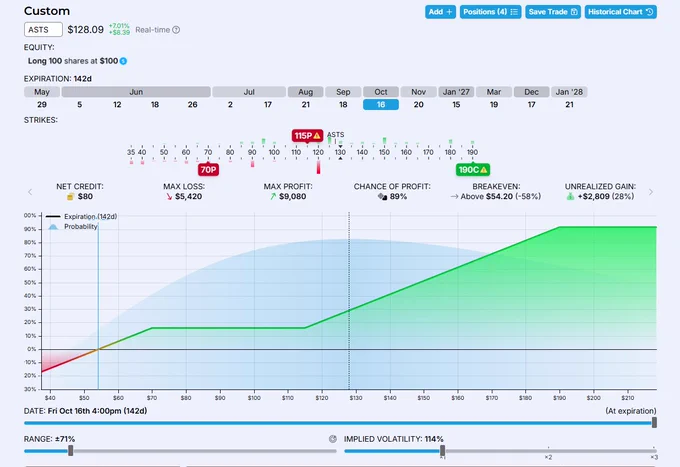This screenshot has height=467, width=680.
Task: Select the Jul 17 expiration date
Action: (268, 105)
